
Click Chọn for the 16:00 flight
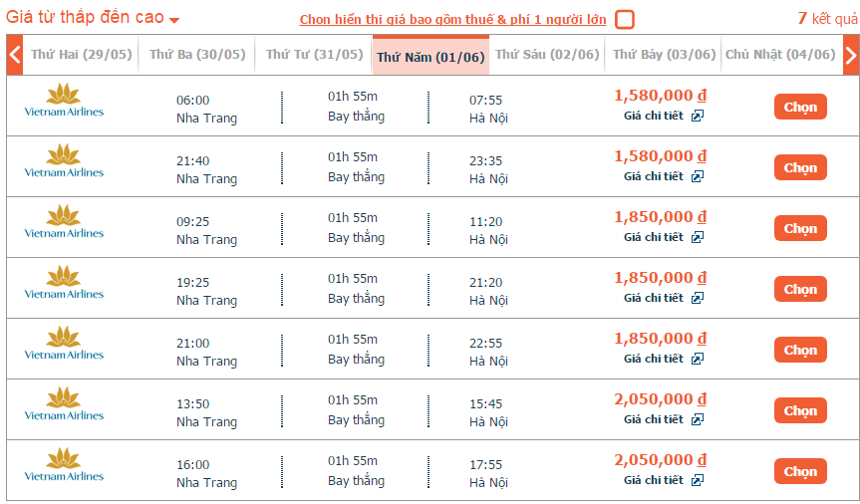[800, 472]
